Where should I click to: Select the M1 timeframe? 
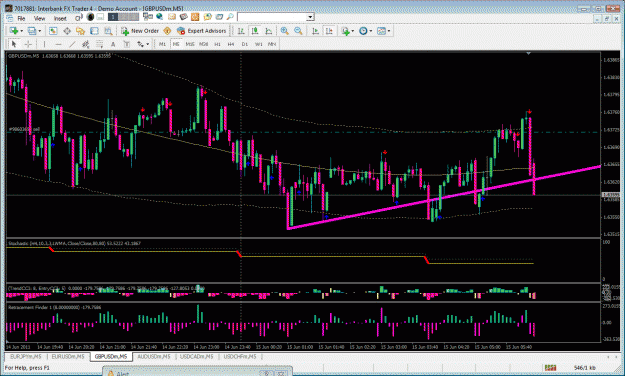(x=162, y=44)
